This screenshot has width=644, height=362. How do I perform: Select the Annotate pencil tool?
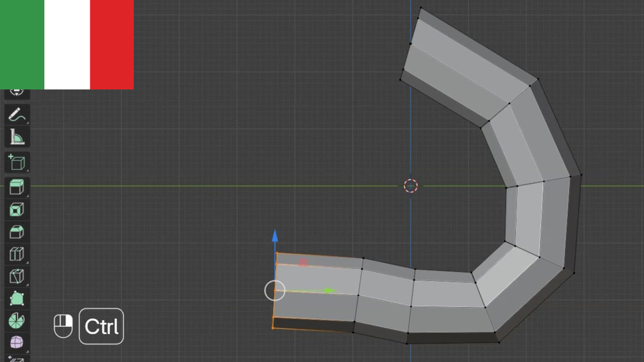tap(17, 115)
